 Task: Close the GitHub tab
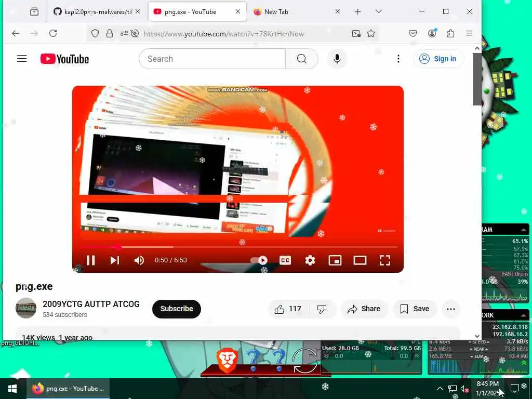137,11
